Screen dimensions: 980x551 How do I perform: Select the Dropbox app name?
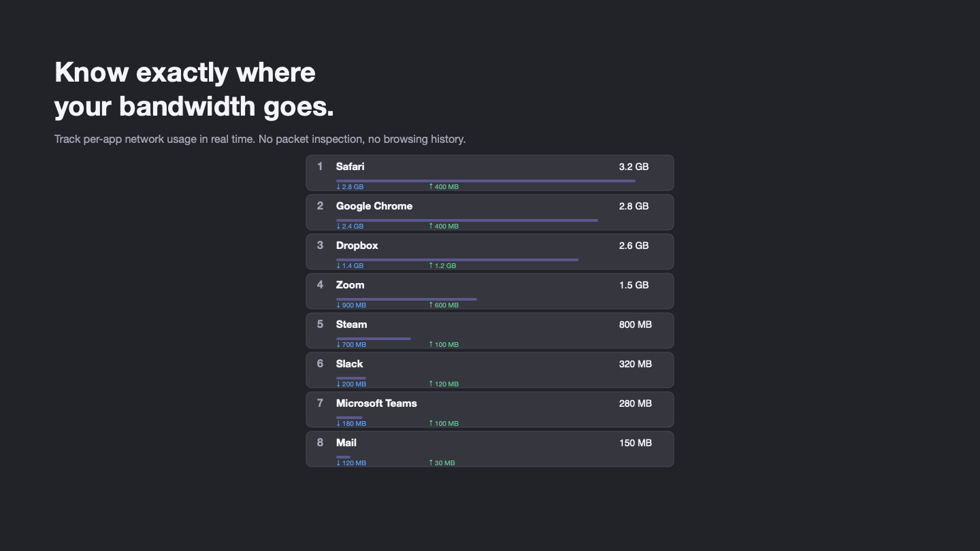357,246
